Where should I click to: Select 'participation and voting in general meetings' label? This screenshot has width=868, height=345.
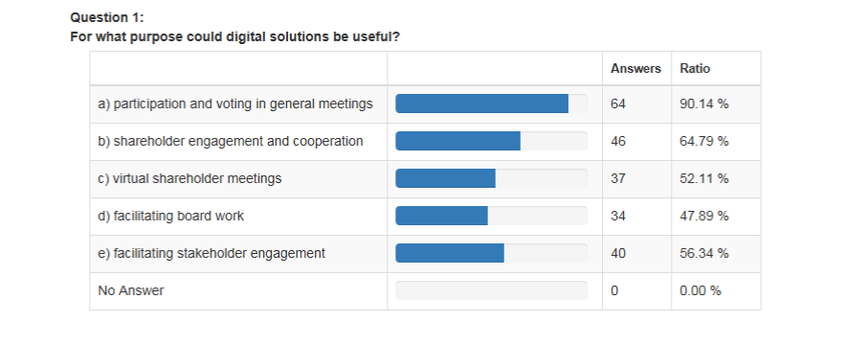(235, 104)
